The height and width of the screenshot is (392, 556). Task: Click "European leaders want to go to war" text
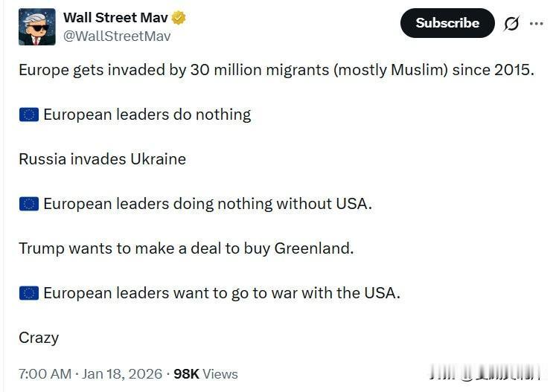(222, 293)
